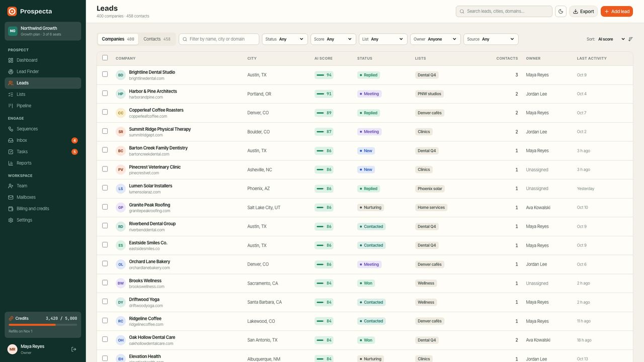Image resolution: width=644 pixels, height=362 pixels.
Task: Click the Add lead button
Action: (x=616, y=11)
